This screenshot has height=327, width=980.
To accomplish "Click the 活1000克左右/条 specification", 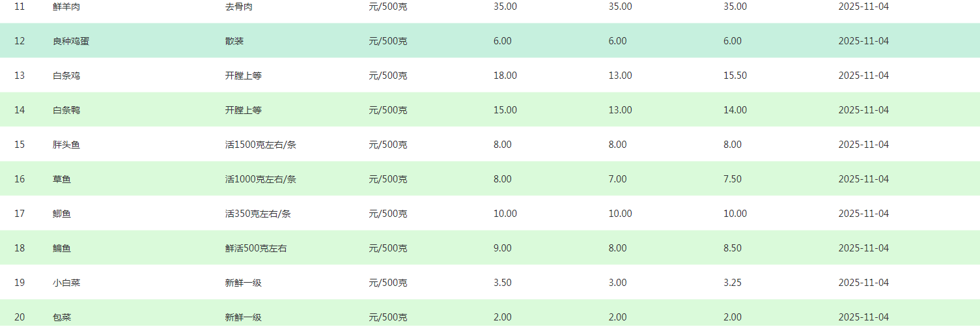I will click(x=260, y=179).
